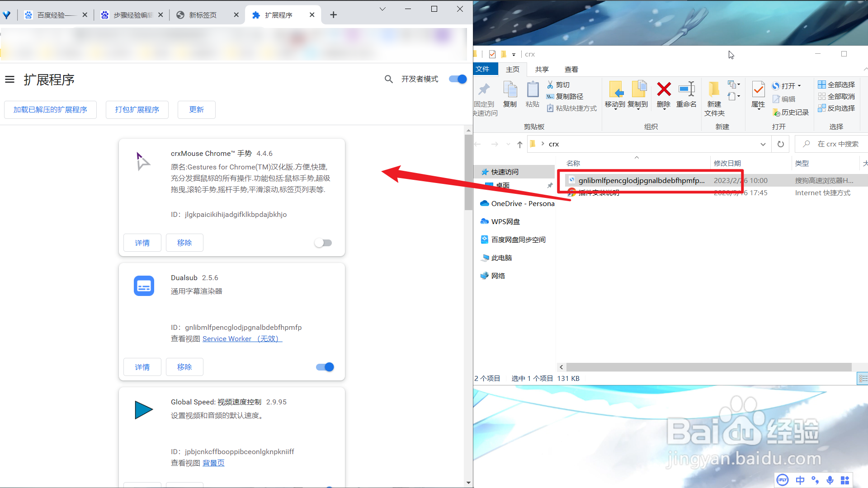This screenshot has width=868, height=488.
Task: Click 全部取消 in the ribbon
Action: (x=836, y=97)
